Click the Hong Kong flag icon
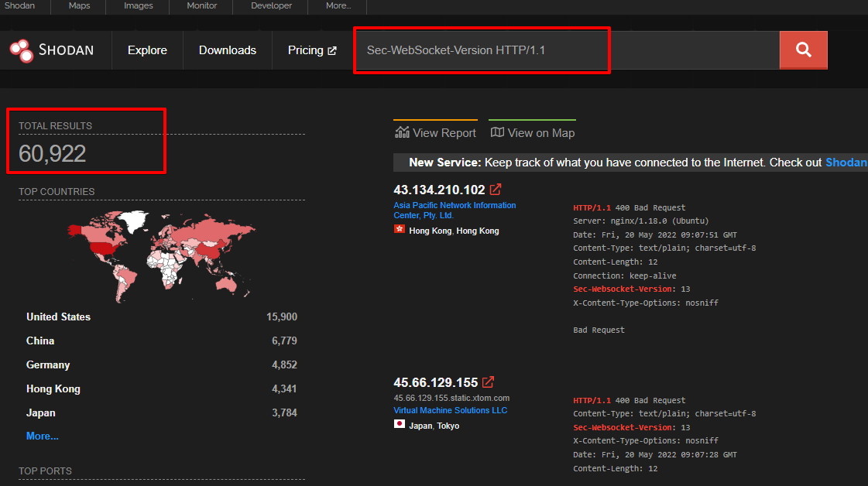This screenshot has height=486, width=868. (399, 229)
